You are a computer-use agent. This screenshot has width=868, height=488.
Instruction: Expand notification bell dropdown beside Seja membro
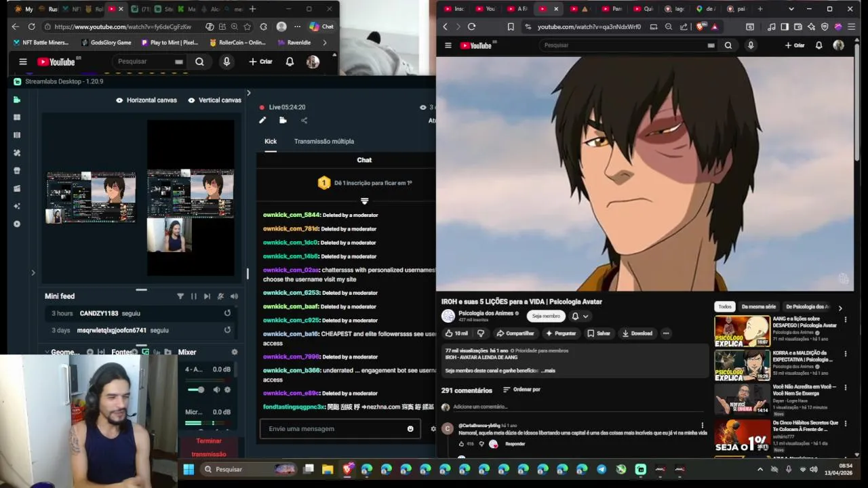click(x=580, y=316)
